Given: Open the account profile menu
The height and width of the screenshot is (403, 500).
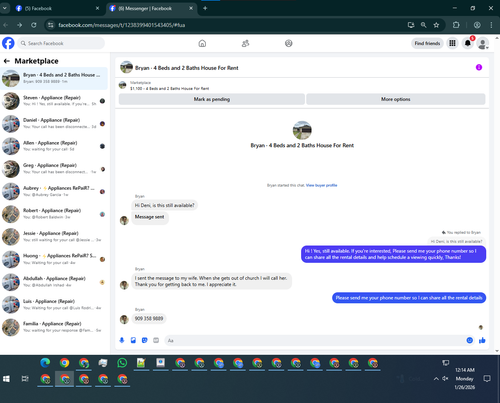Looking at the screenshot, I should coord(483,43).
